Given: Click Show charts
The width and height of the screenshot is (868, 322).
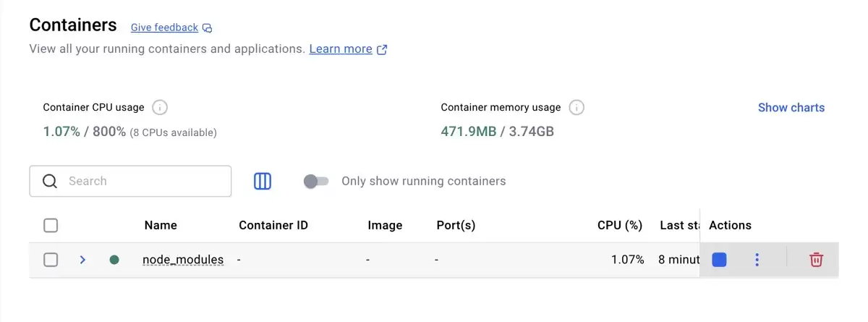Looking at the screenshot, I should [791, 108].
